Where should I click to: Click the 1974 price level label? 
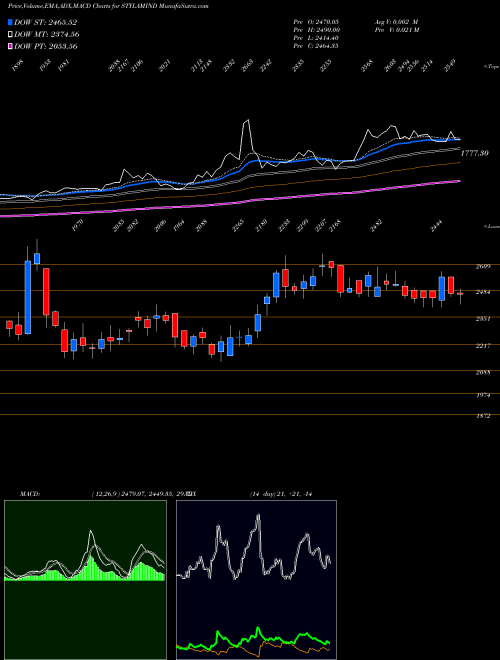[x=482, y=396]
